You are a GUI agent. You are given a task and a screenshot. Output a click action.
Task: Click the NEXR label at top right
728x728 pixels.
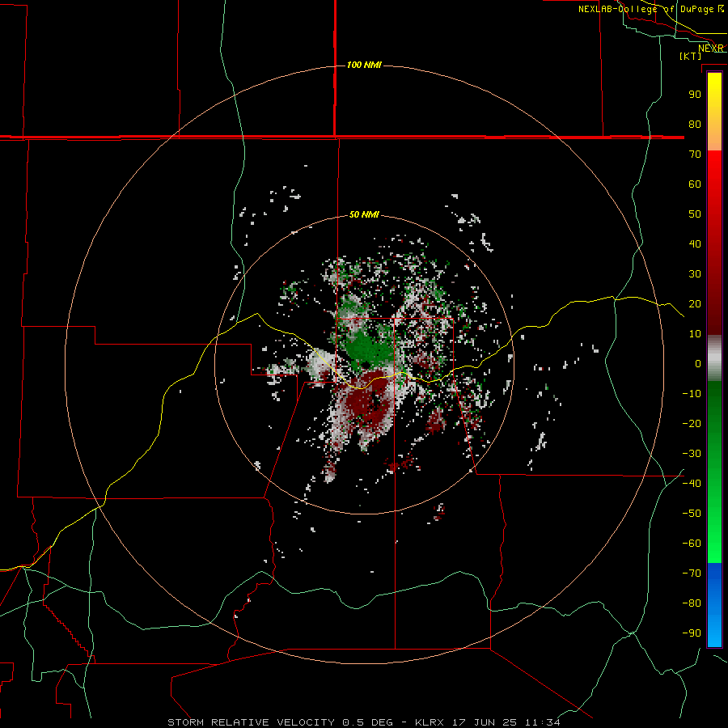tap(711, 49)
